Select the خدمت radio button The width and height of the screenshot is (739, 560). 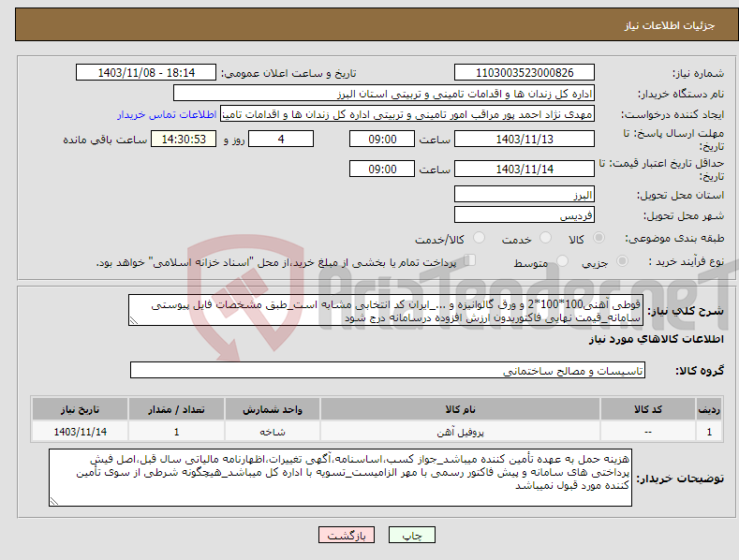coord(545,238)
